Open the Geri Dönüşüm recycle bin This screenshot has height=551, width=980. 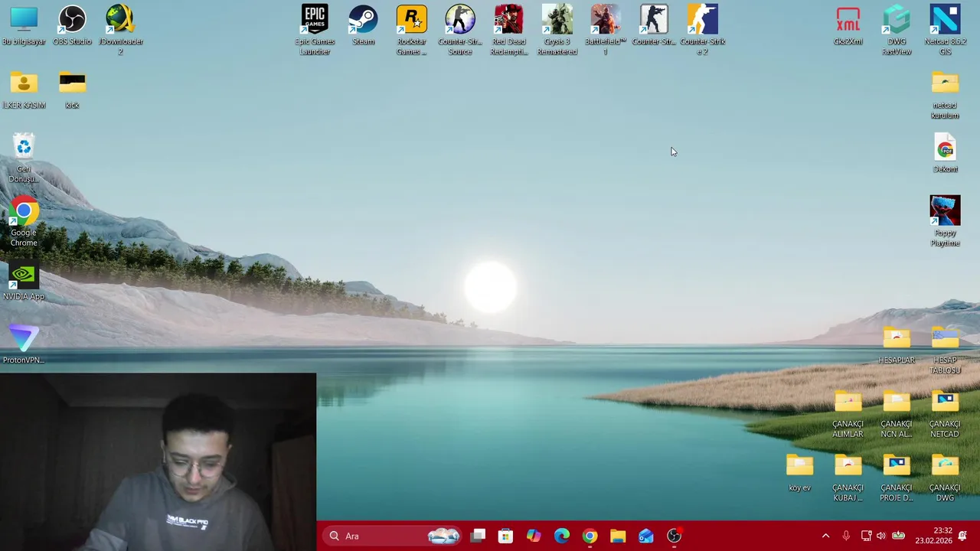tap(24, 158)
